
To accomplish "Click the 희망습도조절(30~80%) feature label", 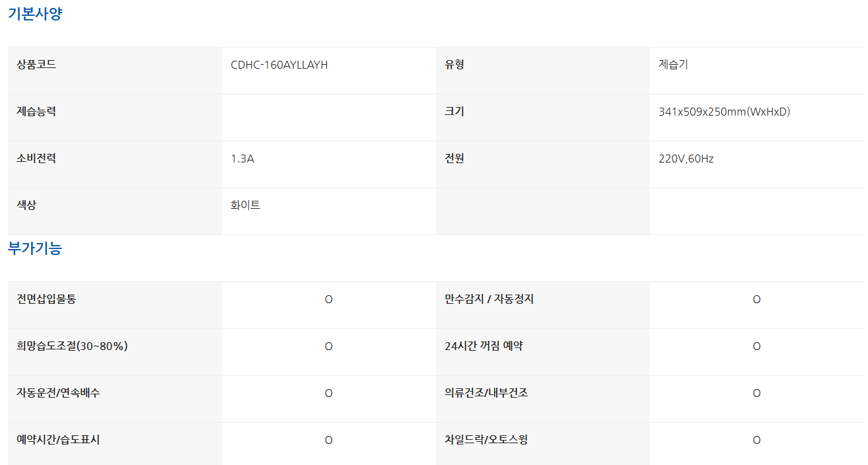I will tap(72, 346).
